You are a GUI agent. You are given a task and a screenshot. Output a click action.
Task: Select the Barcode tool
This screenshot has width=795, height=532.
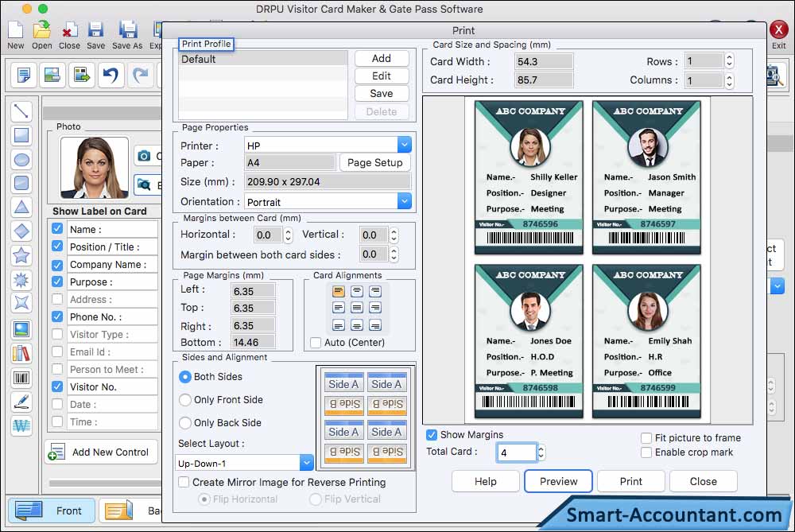pos(21,378)
